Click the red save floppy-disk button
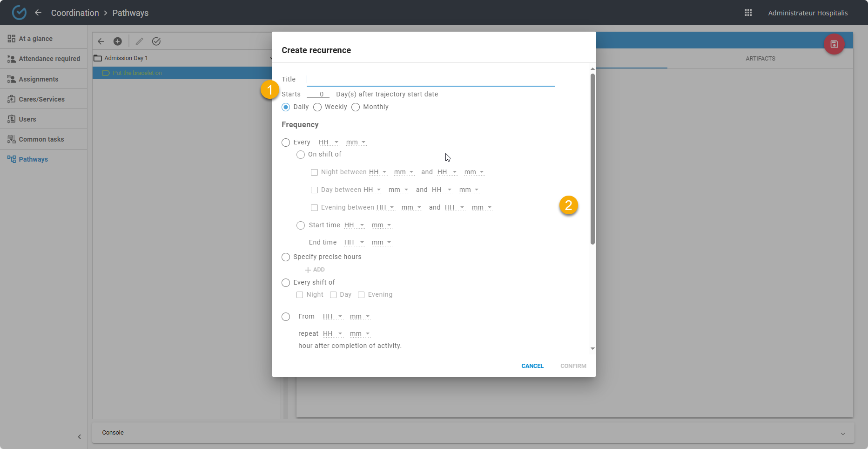The height and width of the screenshot is (449, 868). [834, 44]
